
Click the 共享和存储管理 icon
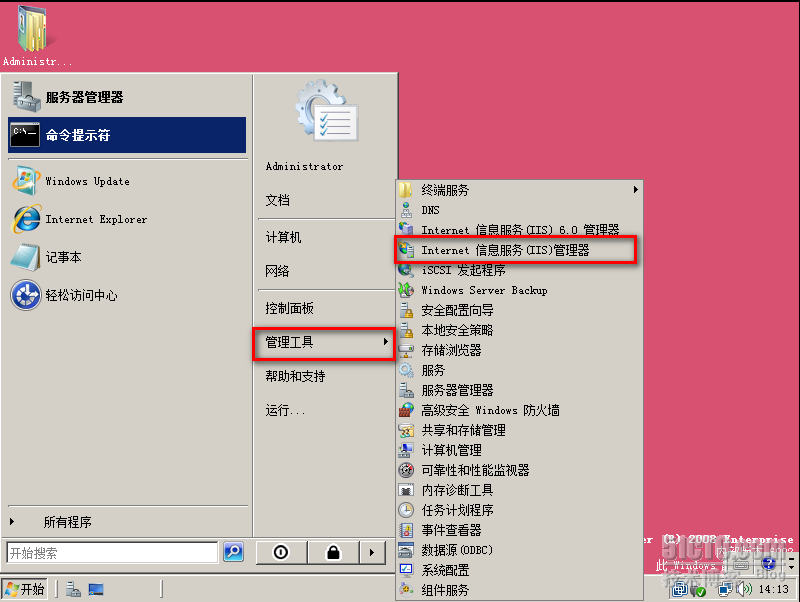pyautogui.click(x=406, y=430)
